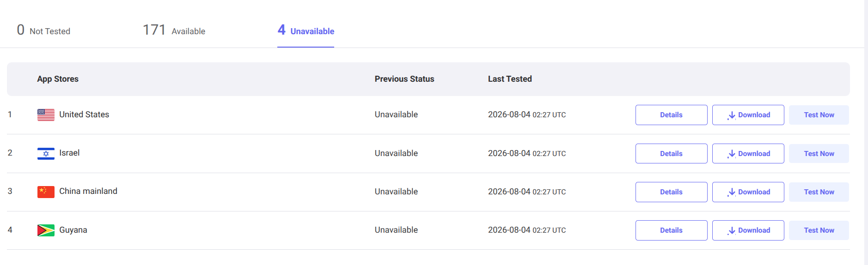Image resolution: width=868 pixels, height=265 pixels.
Task: Click the China mainland flag icon
Action: pos(46,192)
